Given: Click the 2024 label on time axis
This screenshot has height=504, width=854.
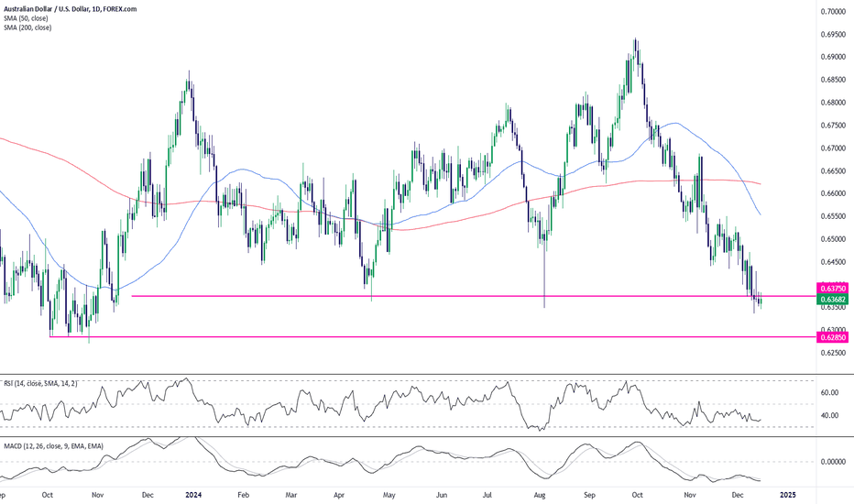Looking at the screenshot, I should coord(193,495).
